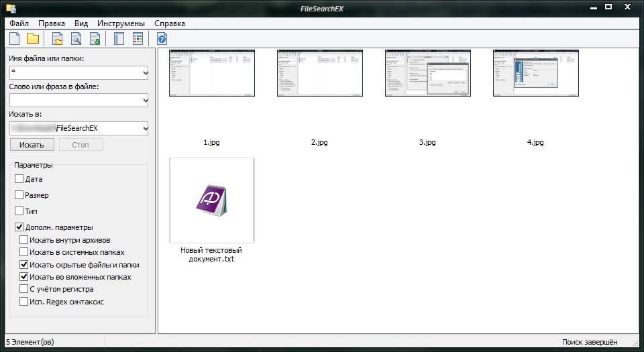Open the Справка menu
The height and width of the screenshot is (352, 644).
point(170,23)
